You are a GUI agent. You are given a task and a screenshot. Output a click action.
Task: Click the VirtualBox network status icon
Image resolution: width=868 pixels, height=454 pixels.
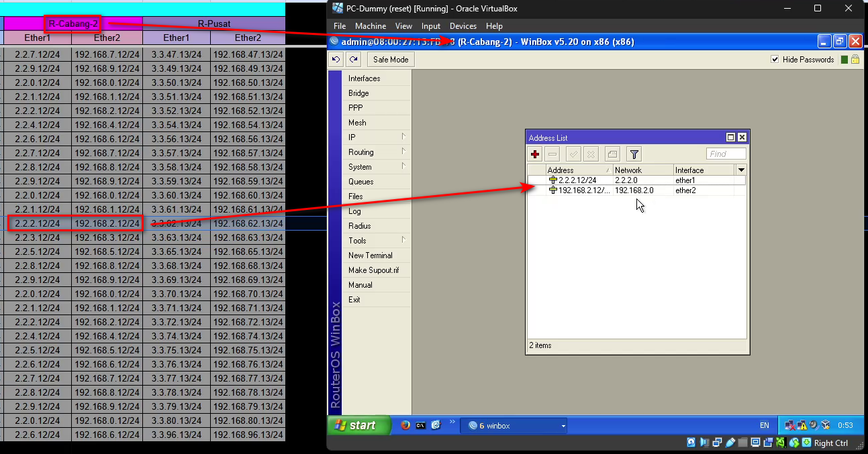point(717,443)
